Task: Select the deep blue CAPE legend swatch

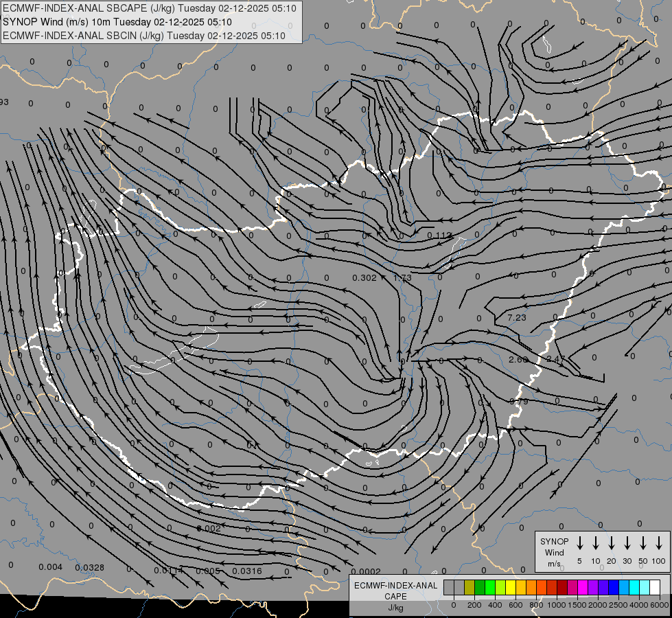Action: point(614,587)
